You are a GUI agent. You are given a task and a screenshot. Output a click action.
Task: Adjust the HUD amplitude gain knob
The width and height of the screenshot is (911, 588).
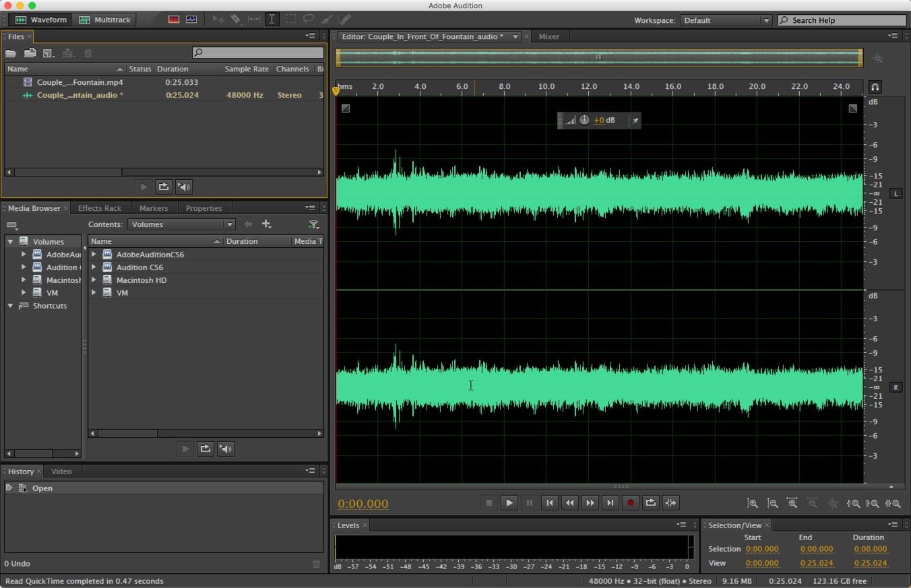[x=584, y=121]
